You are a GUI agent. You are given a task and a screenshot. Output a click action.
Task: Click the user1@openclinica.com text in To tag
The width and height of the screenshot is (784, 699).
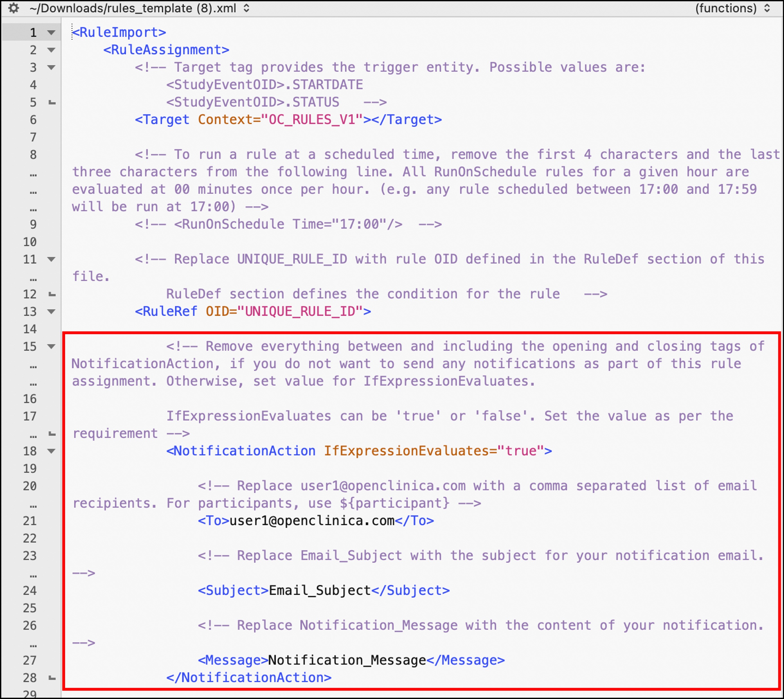pos(312,521)
